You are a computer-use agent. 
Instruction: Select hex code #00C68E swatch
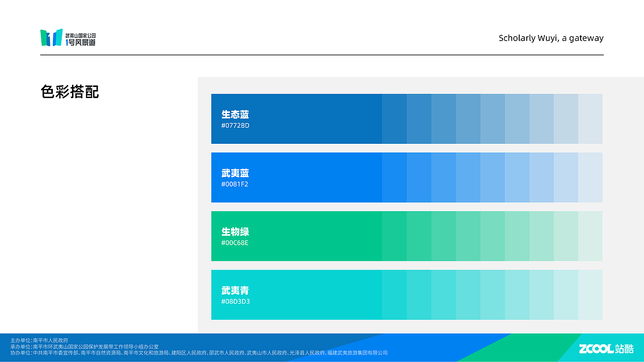[x=234, y=242]
